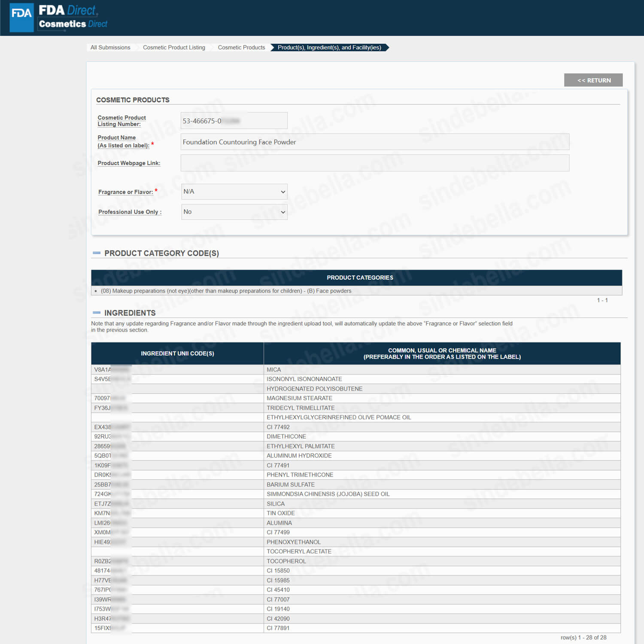Collapse the Ingredients section
Image resolution: width=644 pixels, height=644 pixels.
97,313
